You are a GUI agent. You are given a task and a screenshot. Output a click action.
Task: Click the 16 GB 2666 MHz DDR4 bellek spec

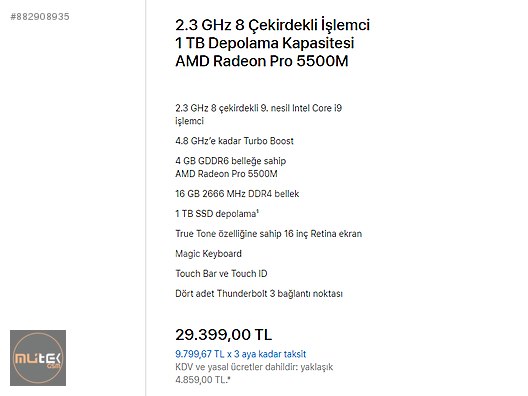(x=237, y=194)
